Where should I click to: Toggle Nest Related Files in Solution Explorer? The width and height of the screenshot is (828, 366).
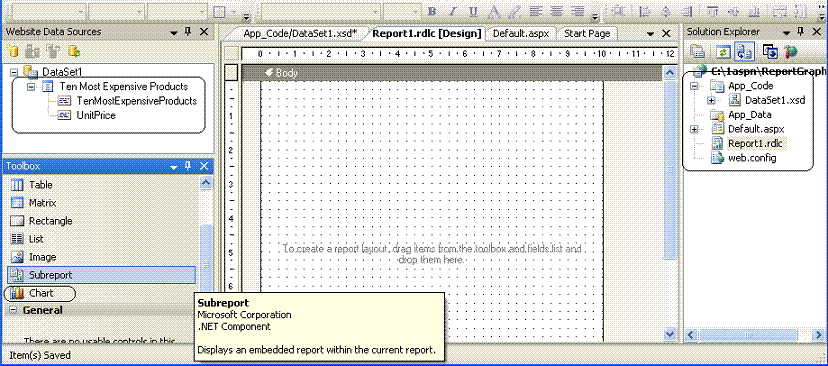click(745, 52)
